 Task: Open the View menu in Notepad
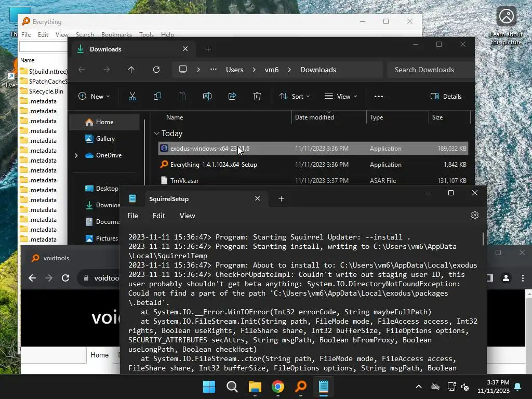click(187, 216)
